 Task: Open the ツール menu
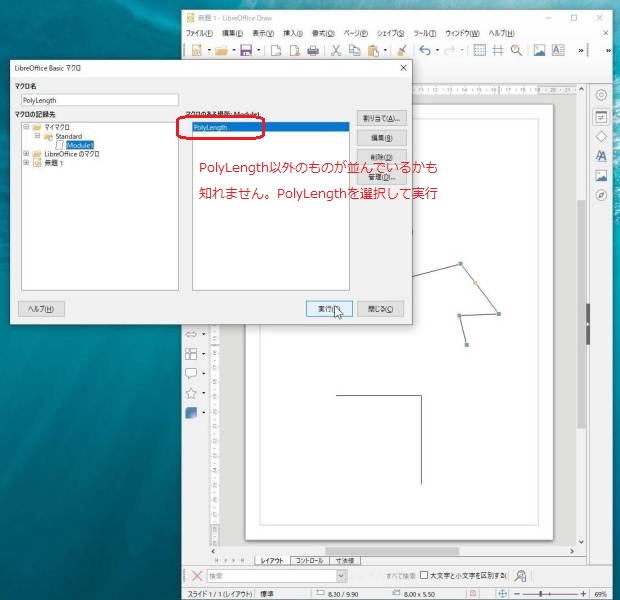coord(424,33)
